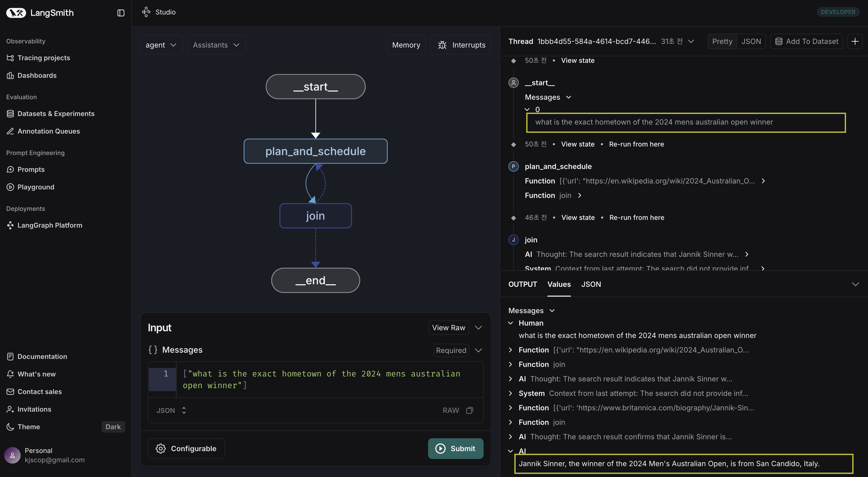Click View state above plan_and_schedule step
This screenshot has width=868, height=477.
coord(578,144)
